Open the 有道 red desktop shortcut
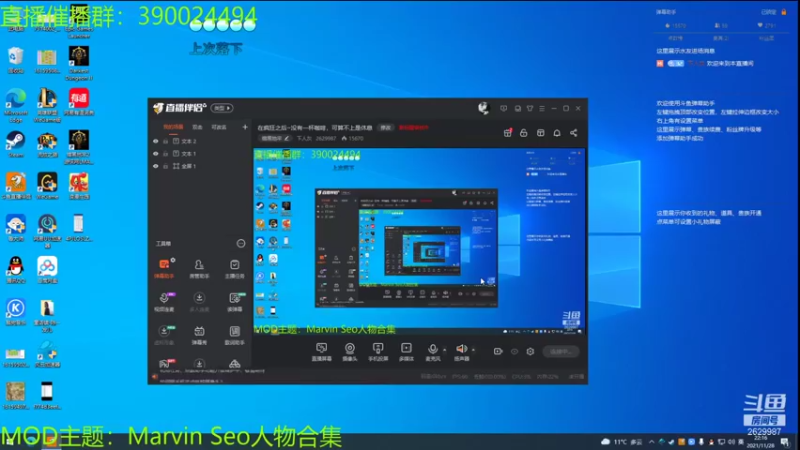Viewport: 800px width, 450px height. pyautogui.click(x=79, y=102)
